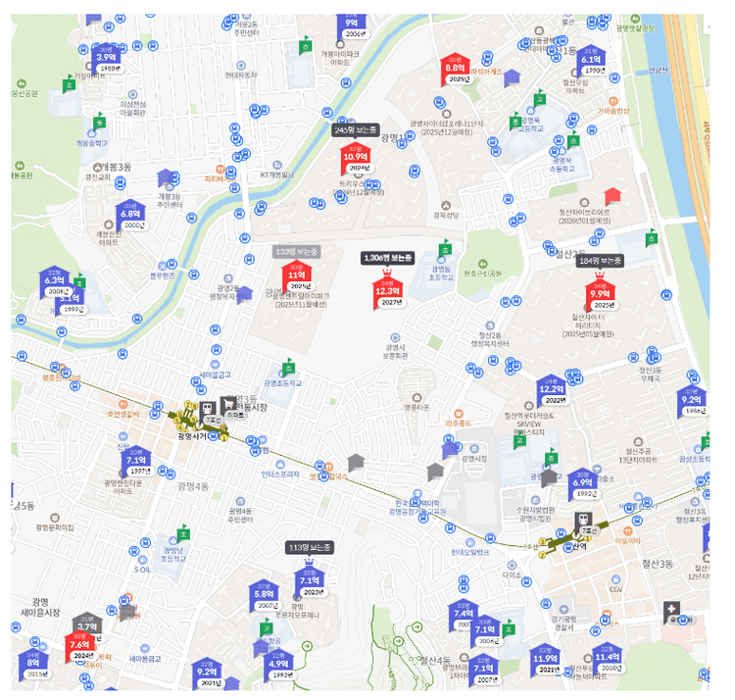735x700 pixels.
Task: Click the 초 flag at 광명초등학교
Action: click(288, 367)
